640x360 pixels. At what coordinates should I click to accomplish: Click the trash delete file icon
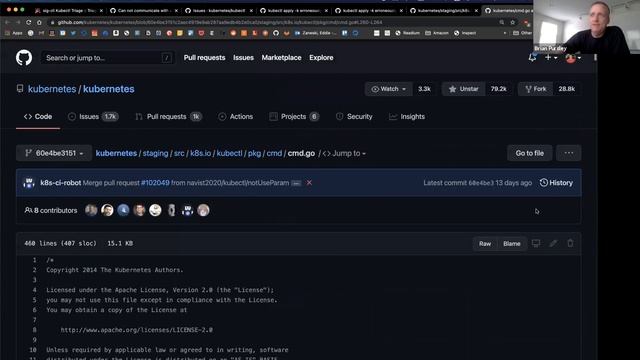coord(570,243)
